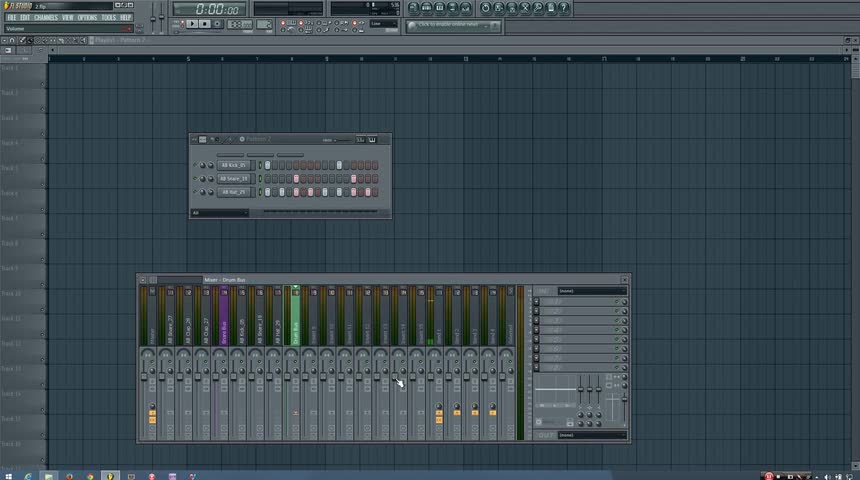Toggle the first step of the AB Snare row

point(267,178)
